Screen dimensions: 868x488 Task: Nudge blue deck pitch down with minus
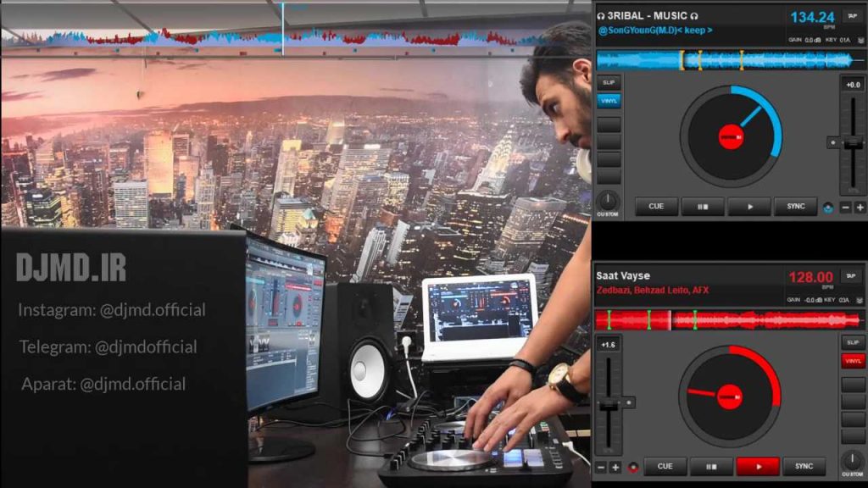[845, 208]
